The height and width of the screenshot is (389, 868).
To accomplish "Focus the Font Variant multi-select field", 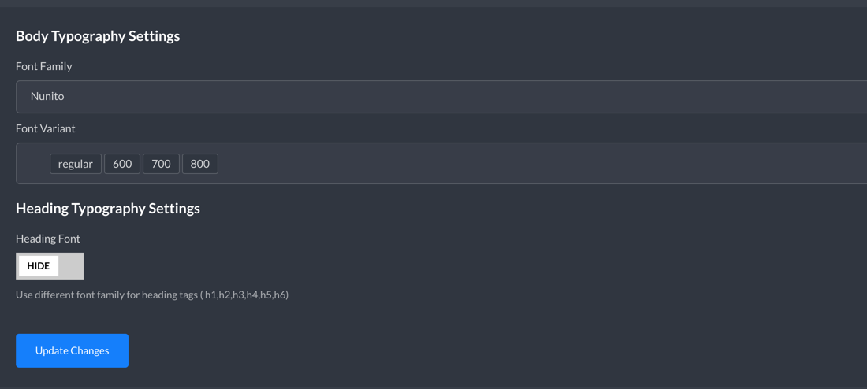I will (441, 163).
